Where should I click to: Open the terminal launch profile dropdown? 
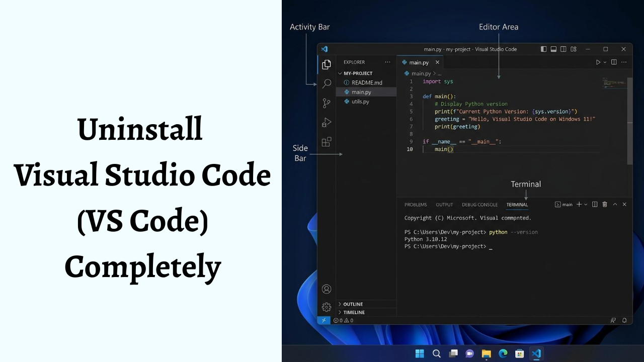point(586,205)
